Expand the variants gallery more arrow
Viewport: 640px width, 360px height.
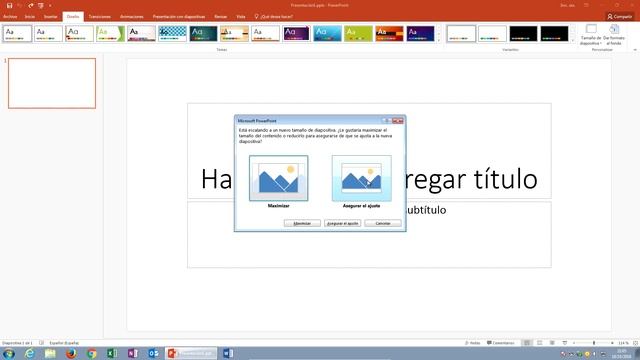tap(573, 40)
